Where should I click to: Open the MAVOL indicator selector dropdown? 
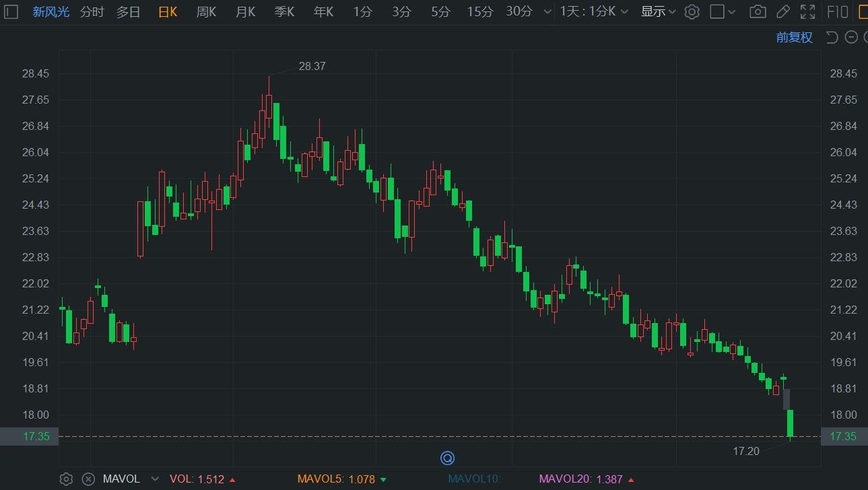pos(155,479)
